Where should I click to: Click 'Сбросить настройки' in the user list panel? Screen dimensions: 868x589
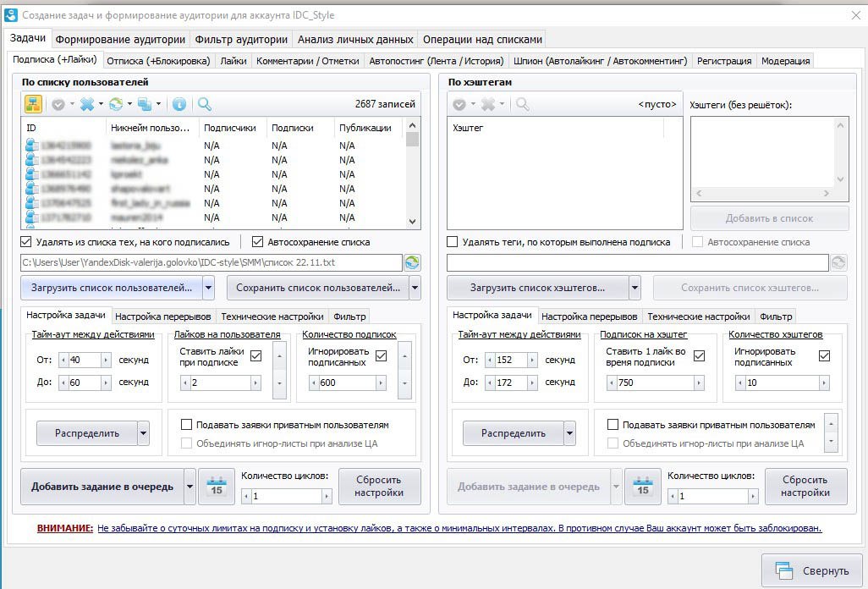click(379, 487)
